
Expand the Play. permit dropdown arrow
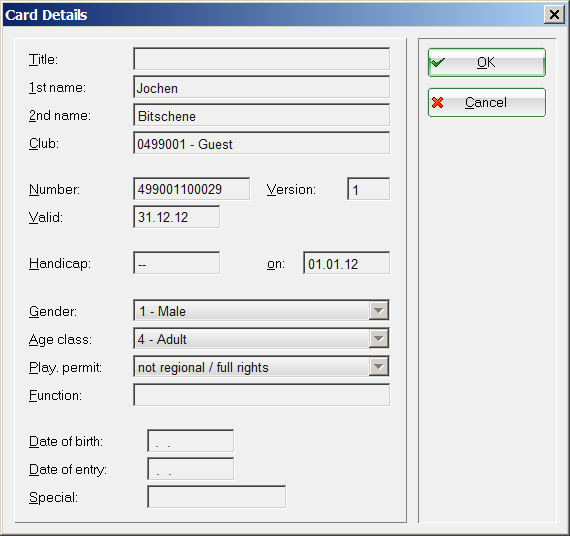378,367
